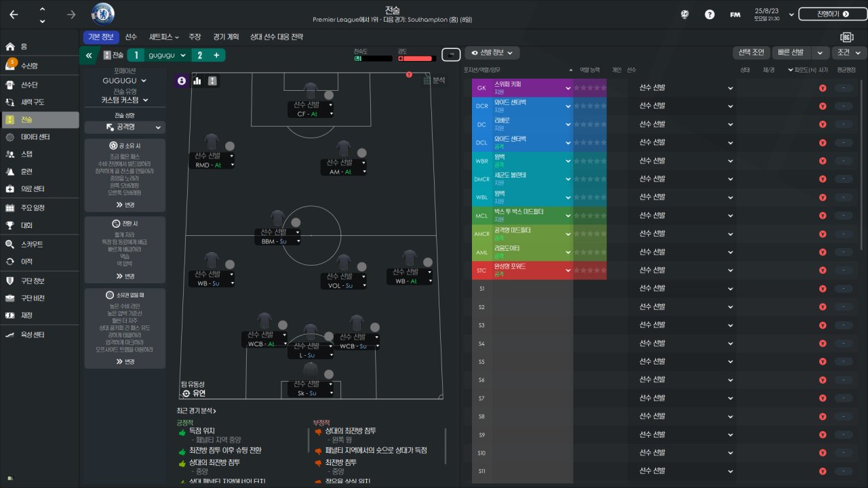The width and height of the screenshot is (868, 488).
Task: Open the 구단 비전 page
Action: 39,298
